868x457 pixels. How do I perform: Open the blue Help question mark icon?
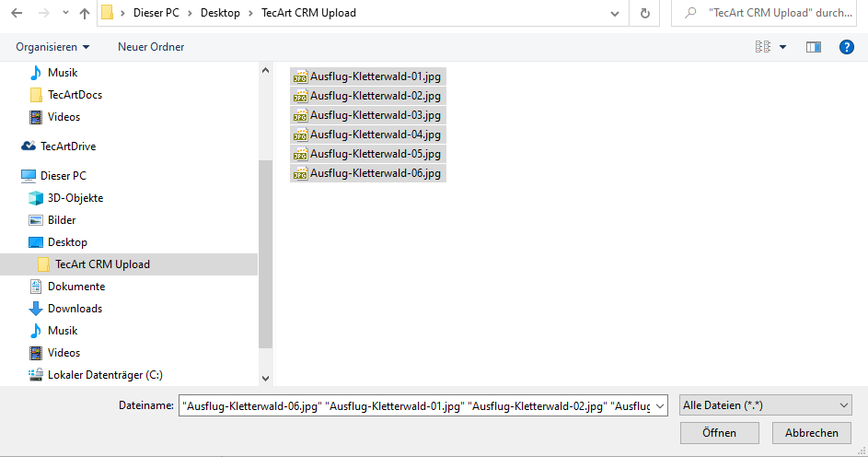point(846,47)
